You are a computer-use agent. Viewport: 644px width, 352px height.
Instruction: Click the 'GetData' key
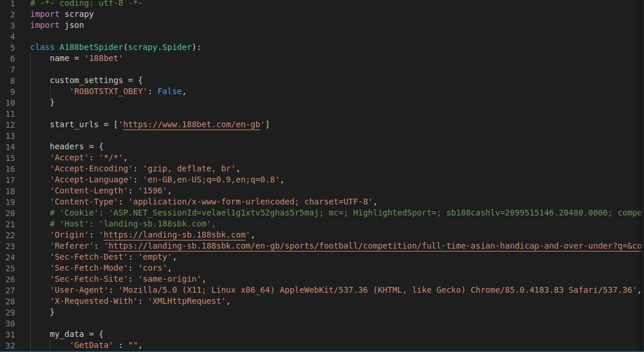click(91, 346)
